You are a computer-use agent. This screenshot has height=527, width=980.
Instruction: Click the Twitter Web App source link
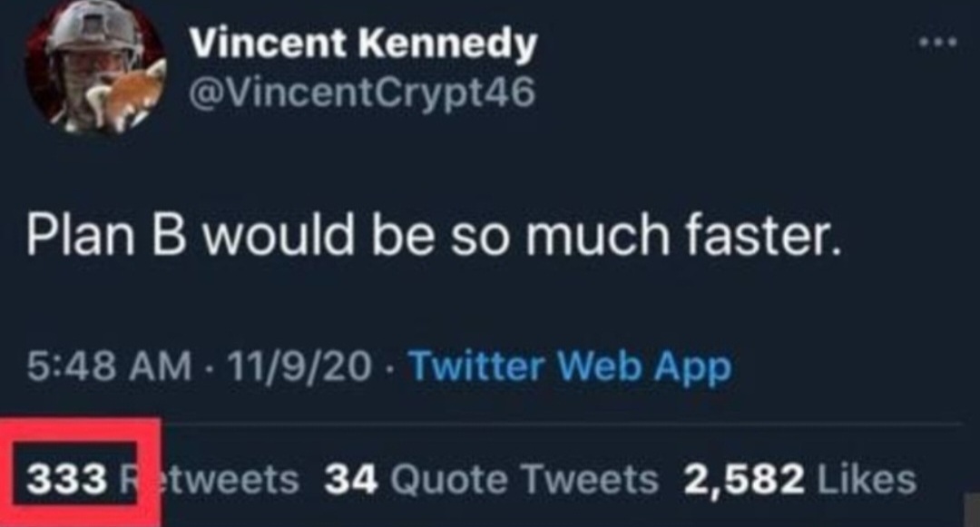570,366
